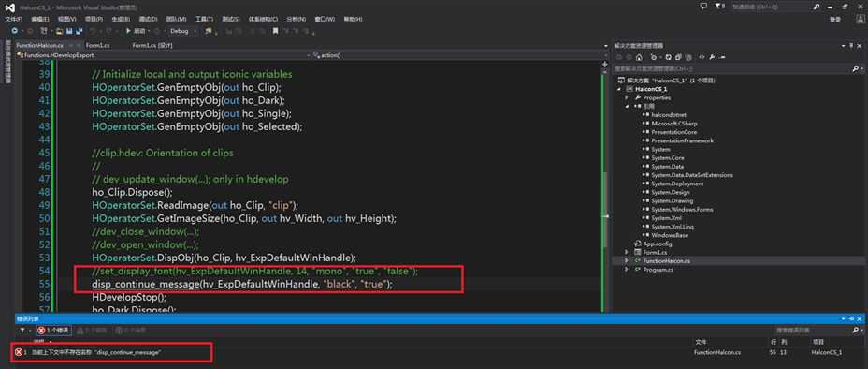Click the Solution Explorer refresh icon
The height and width of the screenshot is (369, 868).
pos(668,58)
